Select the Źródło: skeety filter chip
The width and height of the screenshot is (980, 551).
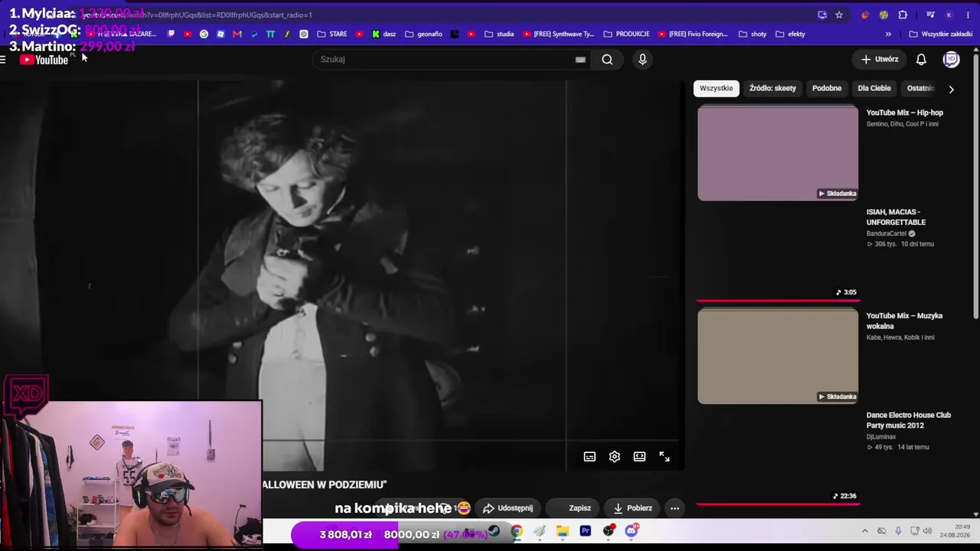point(773,88)
